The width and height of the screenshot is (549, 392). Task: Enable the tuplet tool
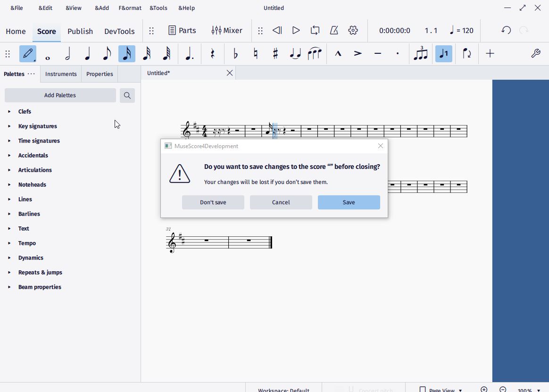pos(420,53)
